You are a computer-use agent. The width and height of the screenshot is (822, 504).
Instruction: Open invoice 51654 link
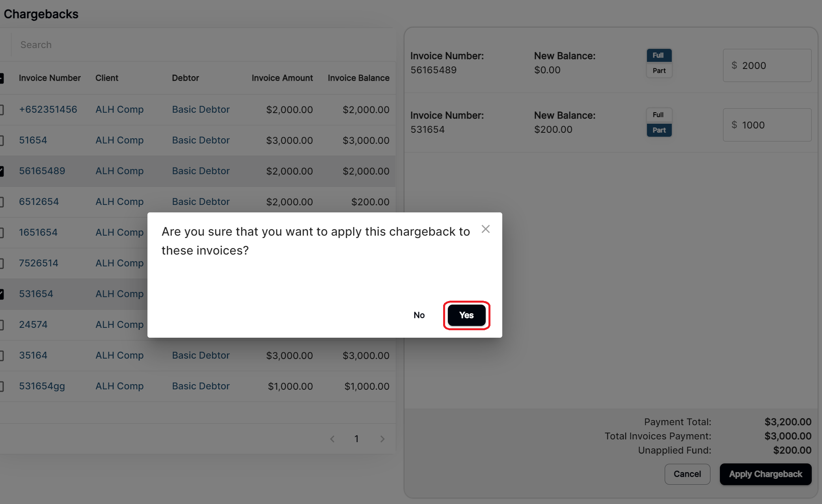(x=33, y=140)
